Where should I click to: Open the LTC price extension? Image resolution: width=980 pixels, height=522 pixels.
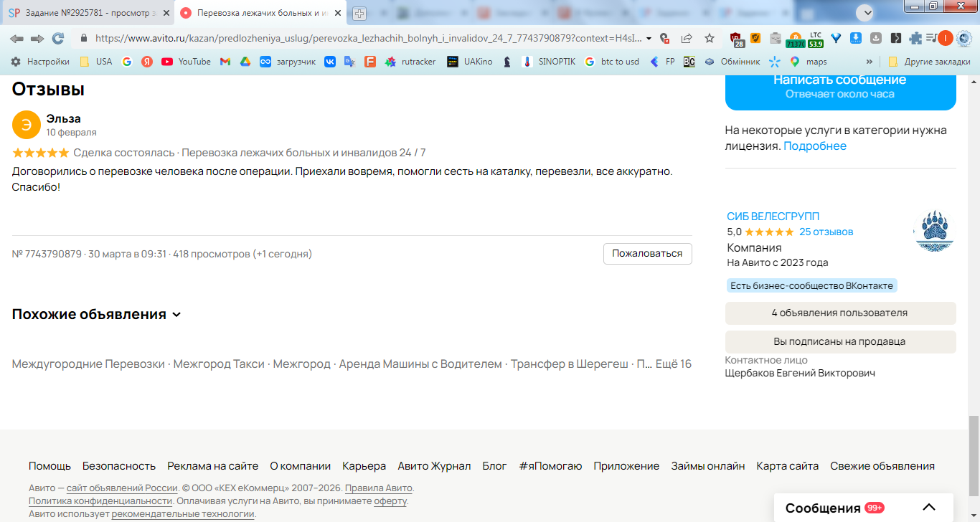pyautogui.click(x=816, y=39)
